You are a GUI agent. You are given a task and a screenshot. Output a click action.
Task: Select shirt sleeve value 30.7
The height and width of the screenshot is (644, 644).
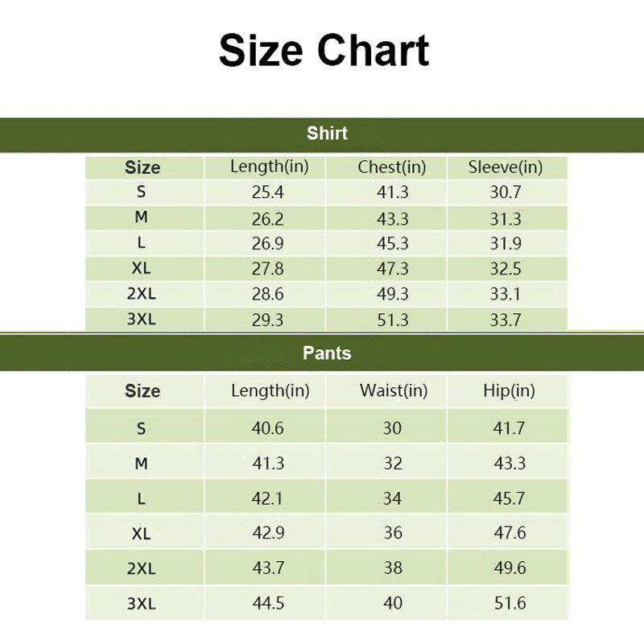click(x=506, y=192)
